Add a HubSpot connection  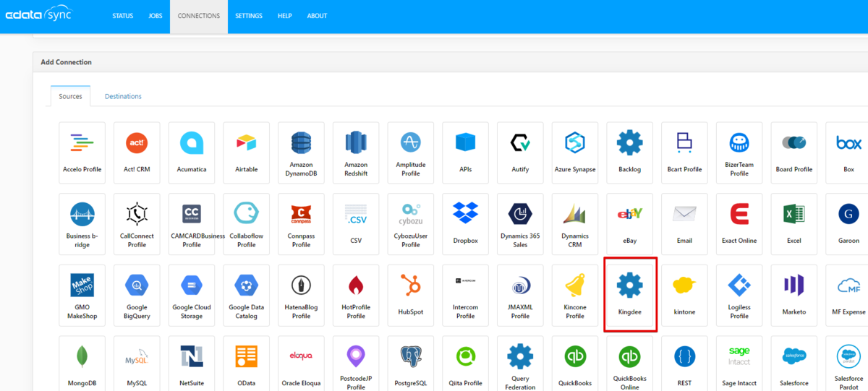(411, 296)
